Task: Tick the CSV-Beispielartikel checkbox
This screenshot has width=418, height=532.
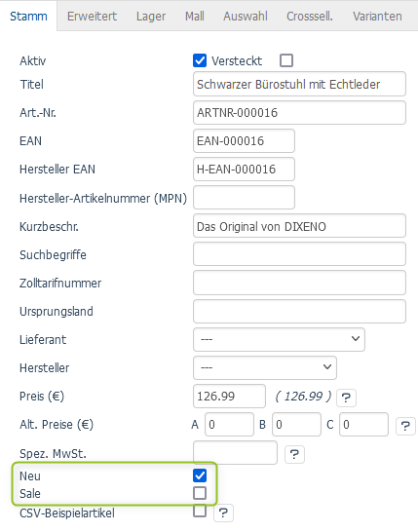Action: pos(200,511)
